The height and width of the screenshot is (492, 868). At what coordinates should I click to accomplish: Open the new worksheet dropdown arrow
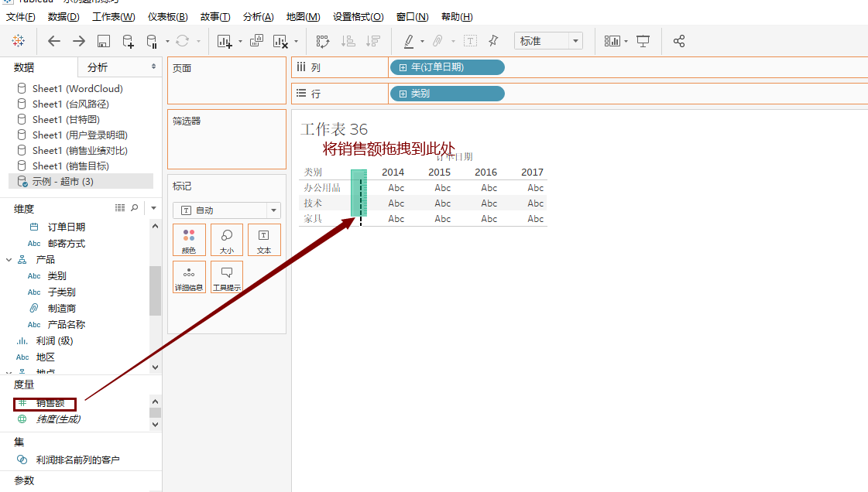pos(240,41)
